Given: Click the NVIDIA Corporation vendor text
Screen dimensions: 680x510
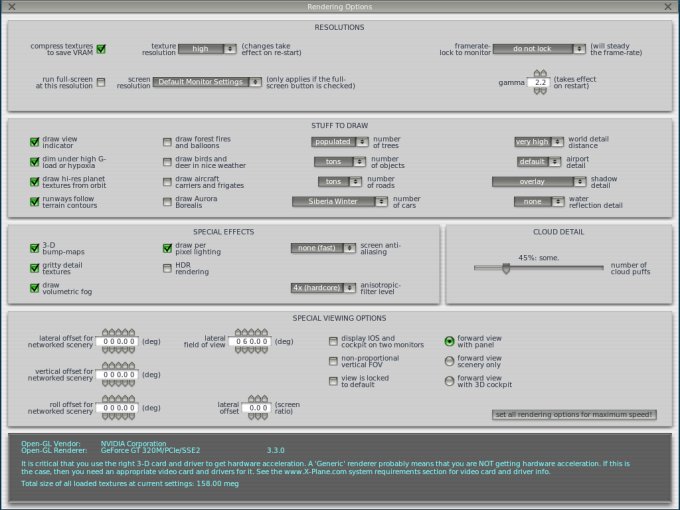Looking at the screenshot, I should [134, 444].
